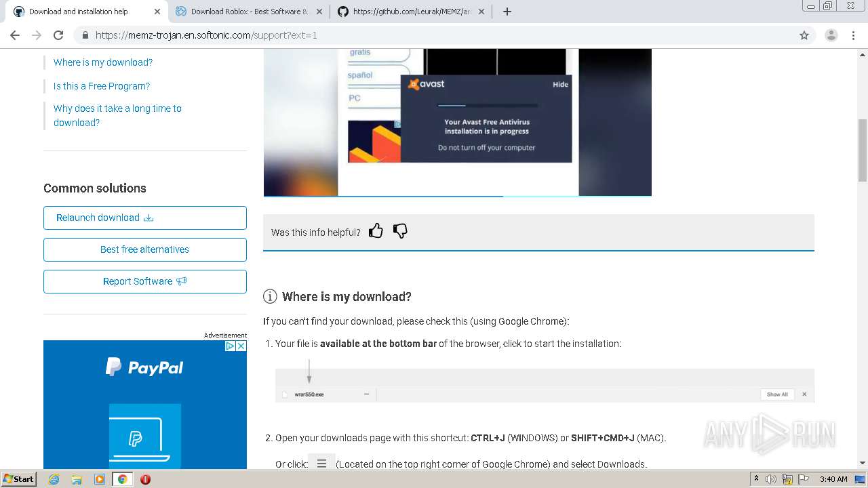The image size is (868, 488).
Task: Click the hamburger menu icon in instructions
Action: tap(321, 464)
